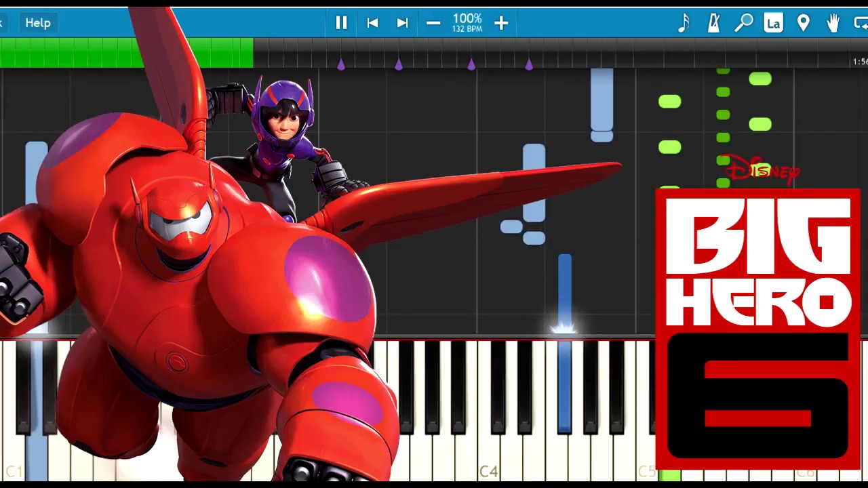Toggle the La note labels button
This screenshot has width=868, height=488.
pos(773,23)
